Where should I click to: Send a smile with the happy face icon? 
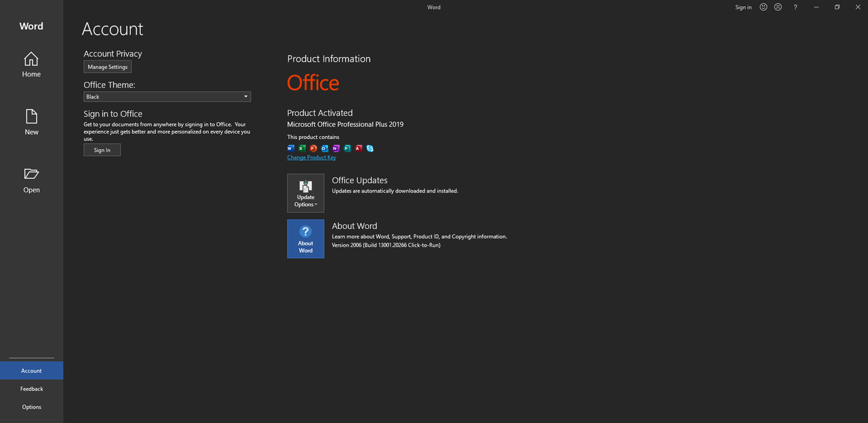click(764, 7)
